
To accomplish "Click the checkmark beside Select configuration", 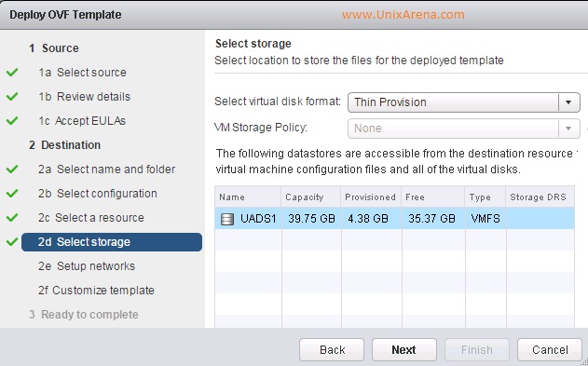I will click(12, 194).
